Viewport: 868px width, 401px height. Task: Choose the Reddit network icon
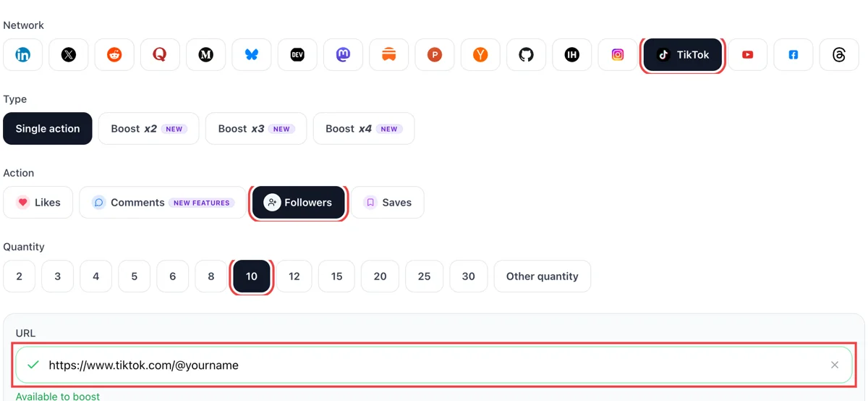point(114,55)
